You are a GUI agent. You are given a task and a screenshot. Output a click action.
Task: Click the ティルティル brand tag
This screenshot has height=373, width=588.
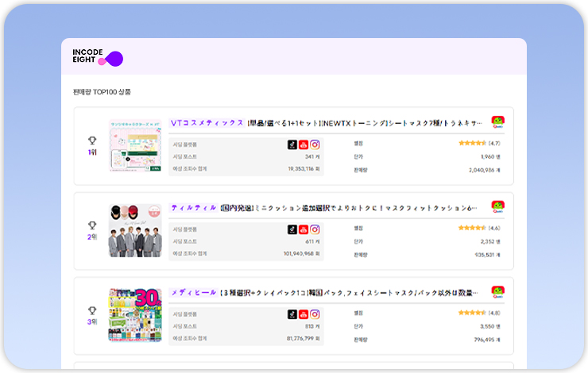194,207
